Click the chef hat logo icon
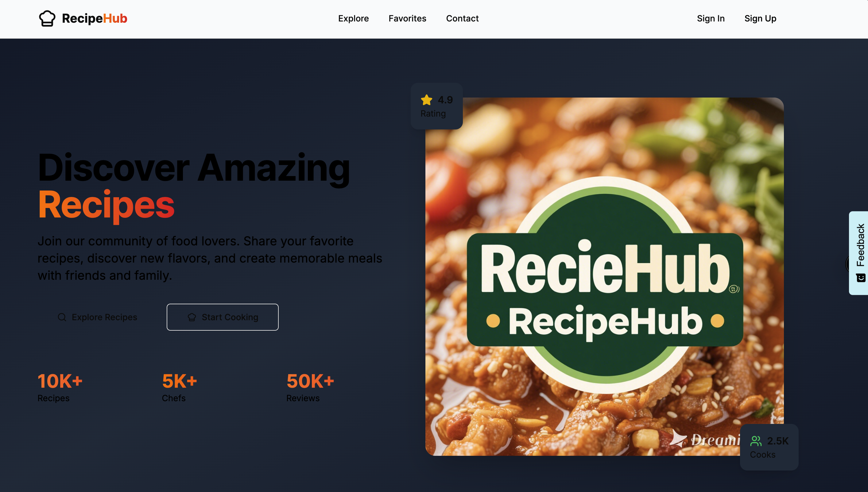Viewport: 868px width, 492px height. point(47,18)
